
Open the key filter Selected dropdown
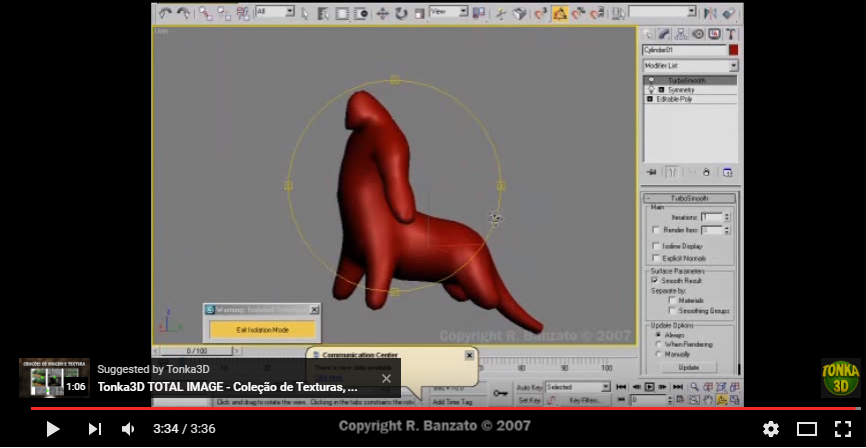click(578, 387)
